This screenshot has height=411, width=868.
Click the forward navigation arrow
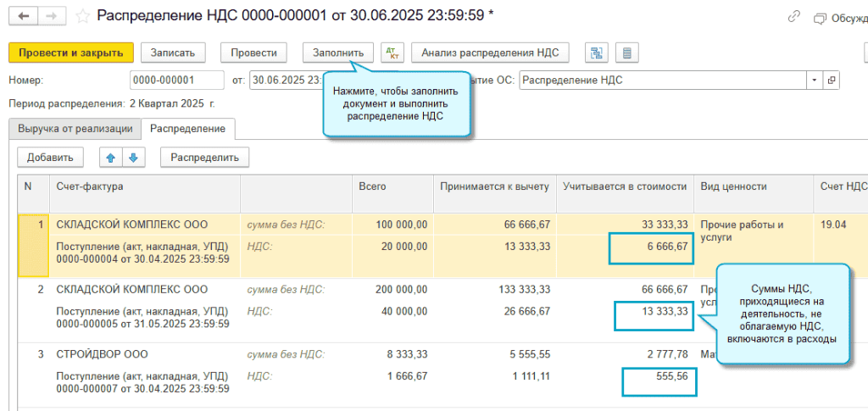click(x=52, y=16)
